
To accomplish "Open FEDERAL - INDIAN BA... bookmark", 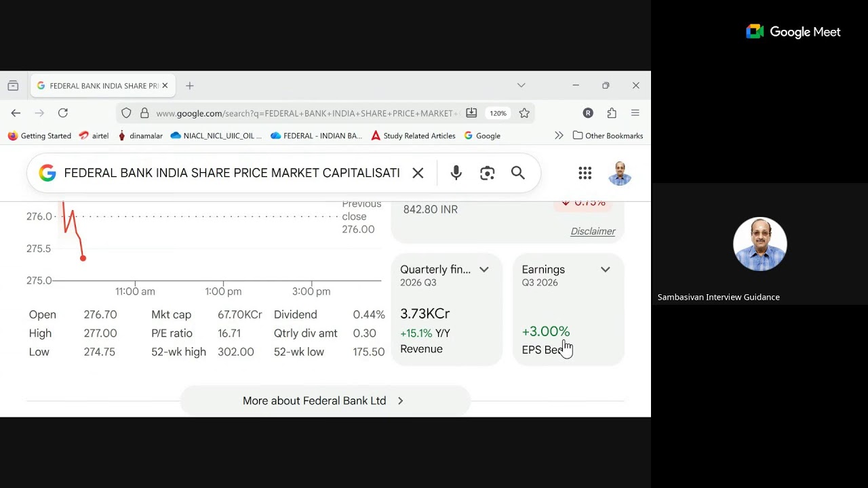I will [x=316, y=136].
